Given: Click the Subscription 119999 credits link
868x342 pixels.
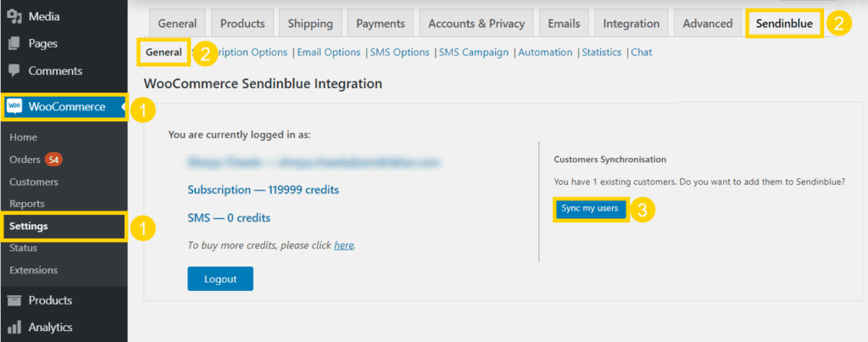Looking at the screenshot, I should pyautogui.click(x=264, y=189).
